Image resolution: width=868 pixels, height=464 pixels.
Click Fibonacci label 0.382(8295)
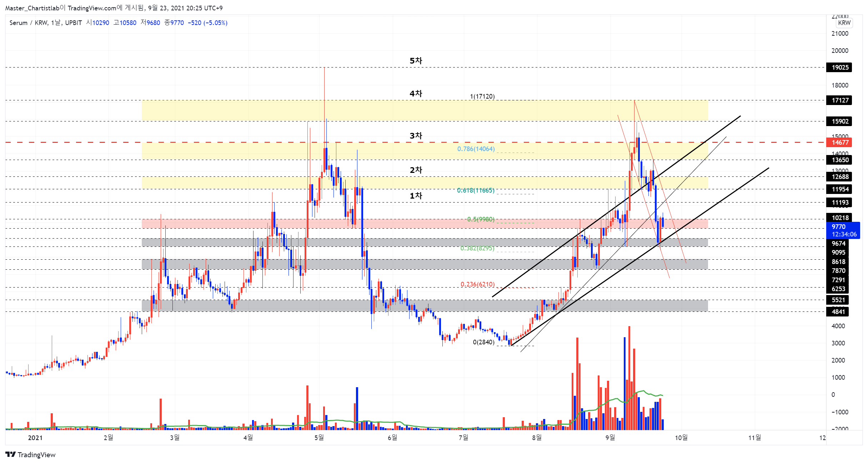point(477,248)
